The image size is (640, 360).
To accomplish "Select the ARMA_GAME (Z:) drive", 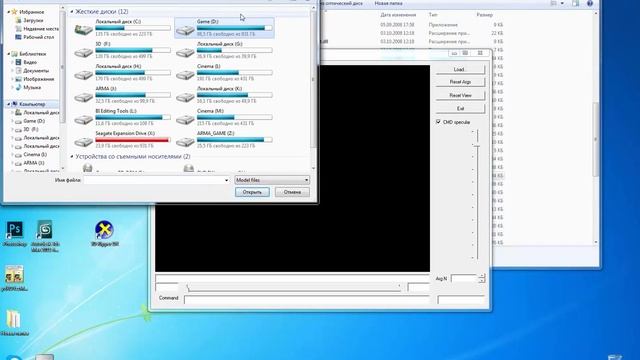I will pyautogui.click(x=224, y=140).
